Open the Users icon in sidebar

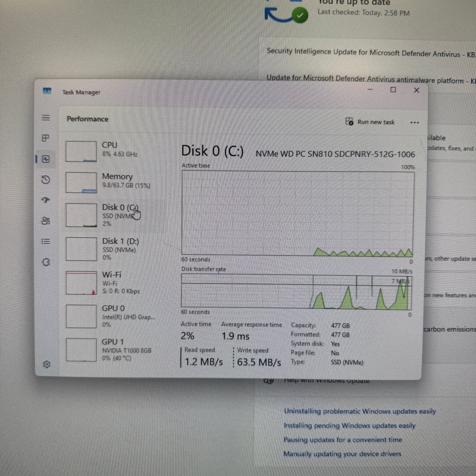46,221
